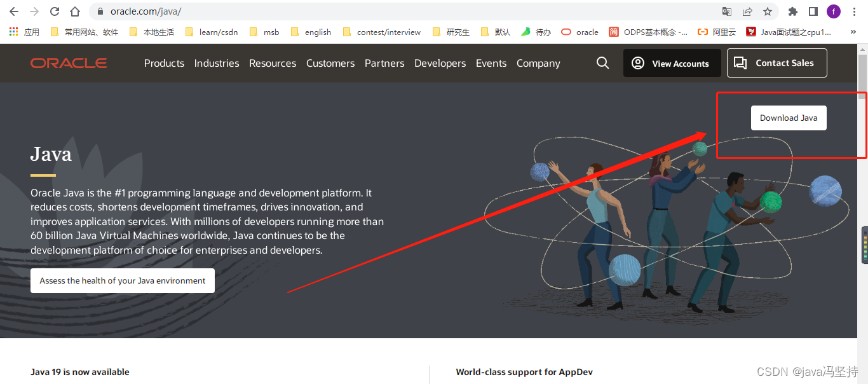Click the View Accounts button
The height and width of the screenshot is (384, 868).
pos(672,63)
